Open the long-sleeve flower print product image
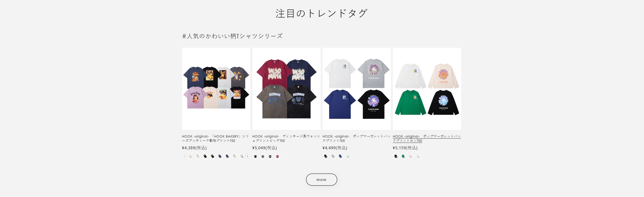Image resolution: width=644 pixels, height=197 pixels. [427, 89]
